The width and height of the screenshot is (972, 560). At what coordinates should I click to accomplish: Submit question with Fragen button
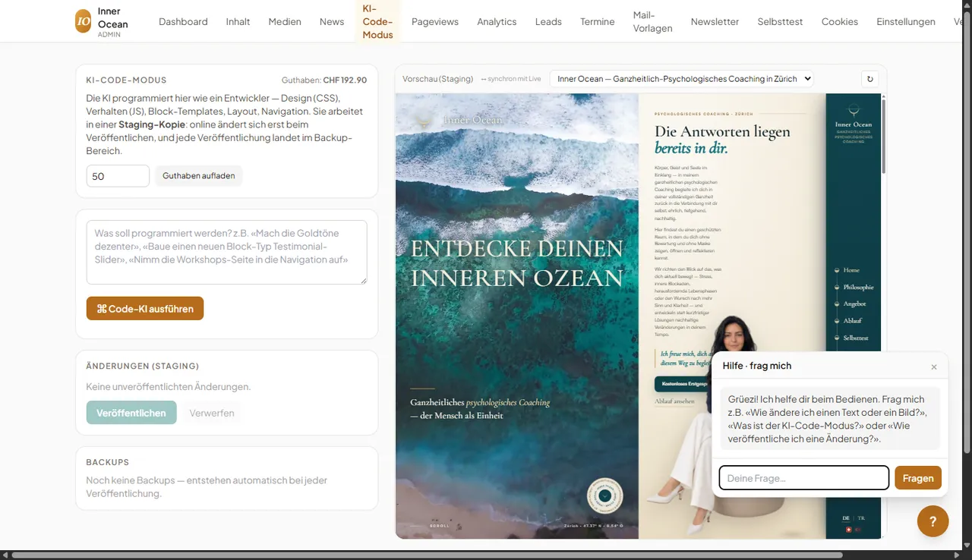918,478
